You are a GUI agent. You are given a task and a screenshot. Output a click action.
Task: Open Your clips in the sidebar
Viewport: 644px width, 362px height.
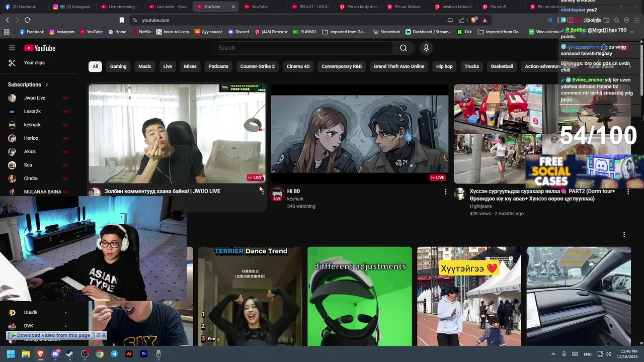[34, 63]
